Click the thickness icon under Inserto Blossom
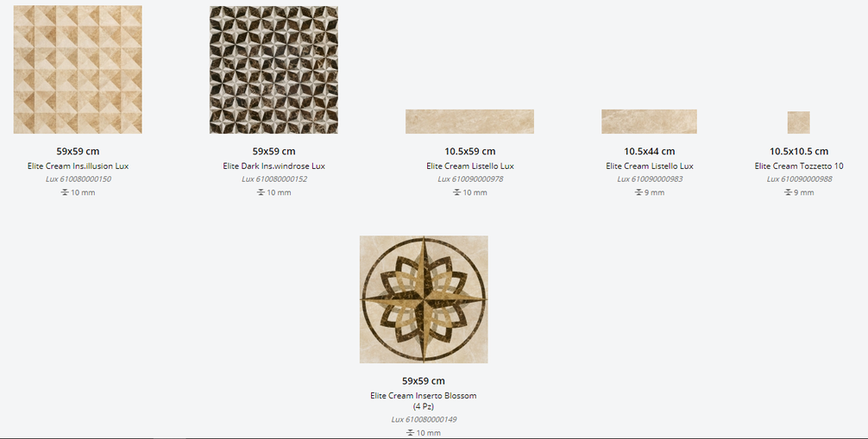Viewport: 868px width, 439px height. tap(410, 432)
